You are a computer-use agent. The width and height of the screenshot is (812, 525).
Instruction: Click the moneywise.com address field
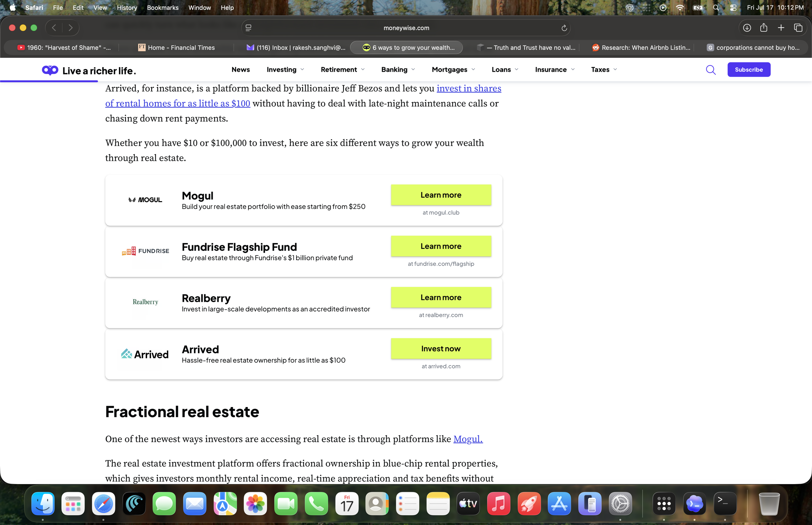tap(406, 28)
